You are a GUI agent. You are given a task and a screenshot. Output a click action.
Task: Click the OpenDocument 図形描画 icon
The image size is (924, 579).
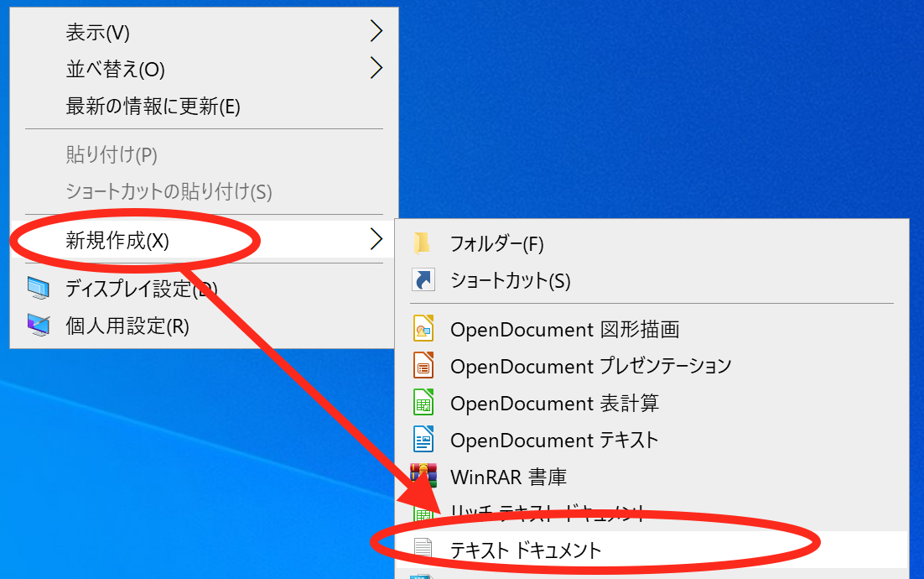pyautogui.click(x=423, y=328)
